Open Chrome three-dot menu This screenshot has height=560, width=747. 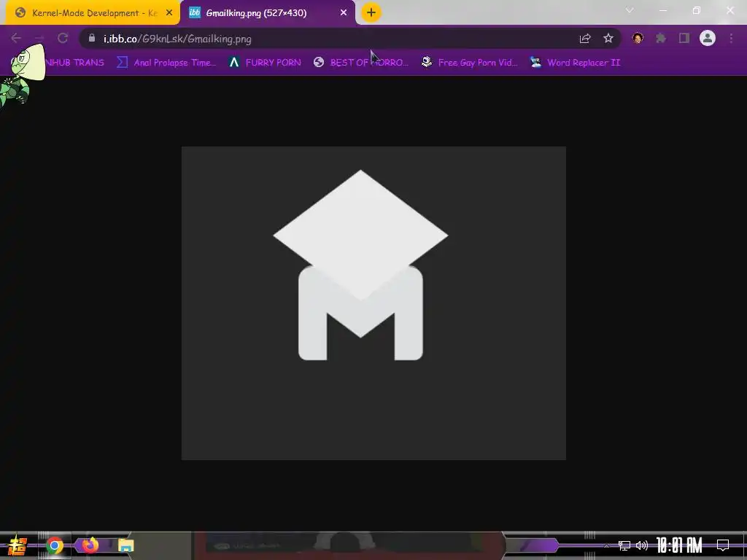[x=731, y=38]
